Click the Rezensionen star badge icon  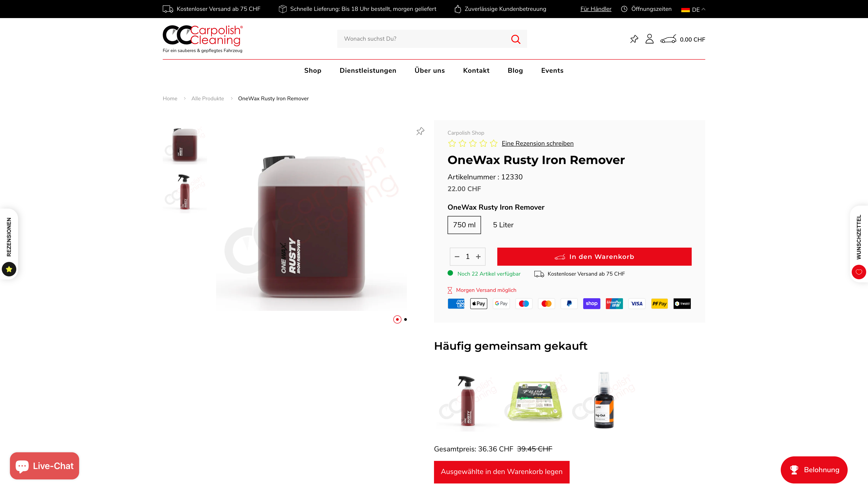pos(9,269)
